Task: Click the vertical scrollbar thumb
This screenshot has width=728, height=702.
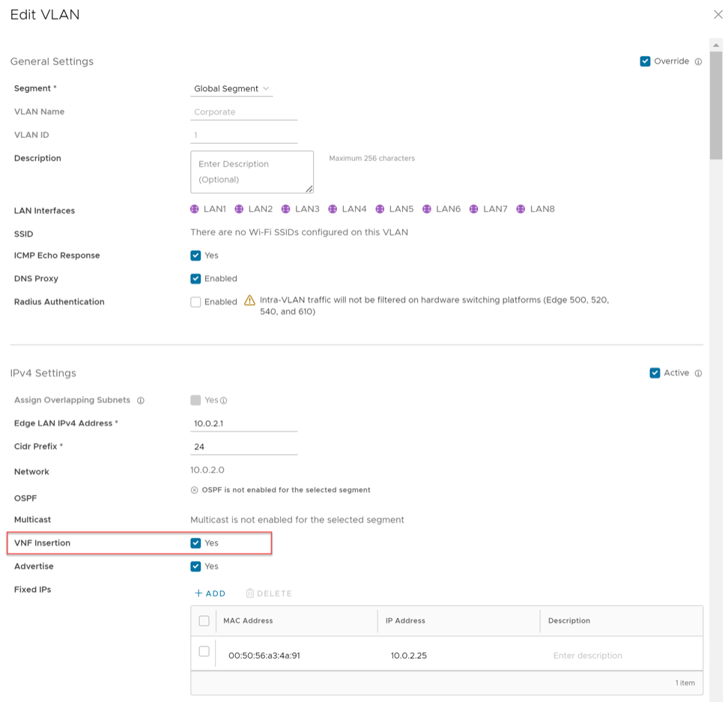Action: coord(716,105)
